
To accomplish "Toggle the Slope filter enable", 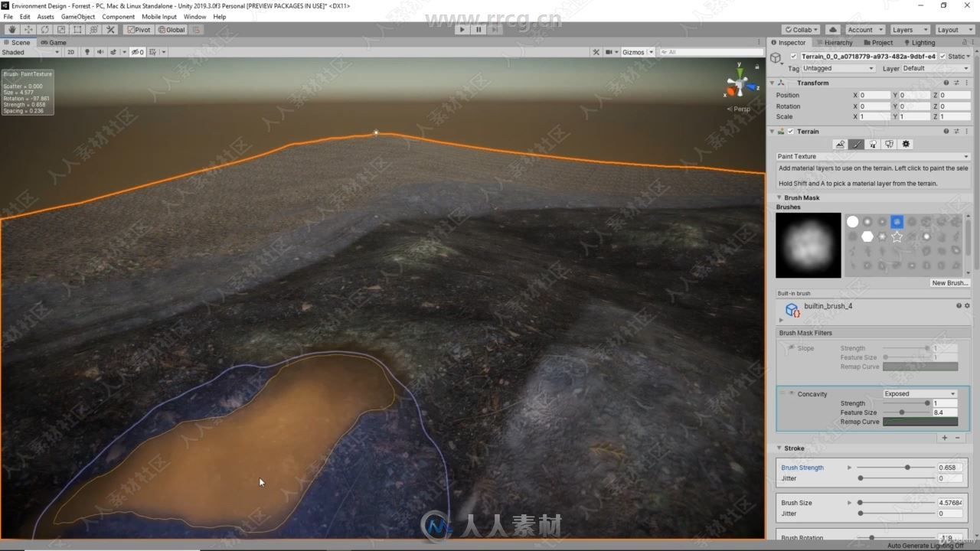I will 791,348.
